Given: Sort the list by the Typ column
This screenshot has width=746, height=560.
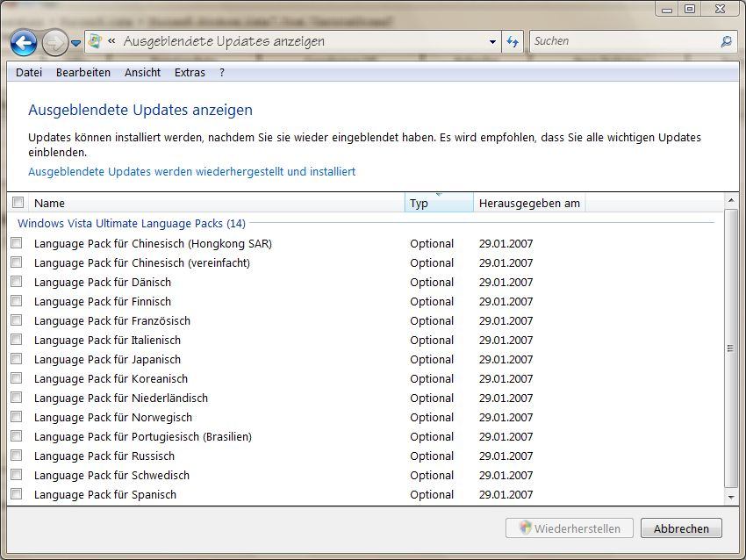Looking at the screenshot, I should tap(439, 203).
